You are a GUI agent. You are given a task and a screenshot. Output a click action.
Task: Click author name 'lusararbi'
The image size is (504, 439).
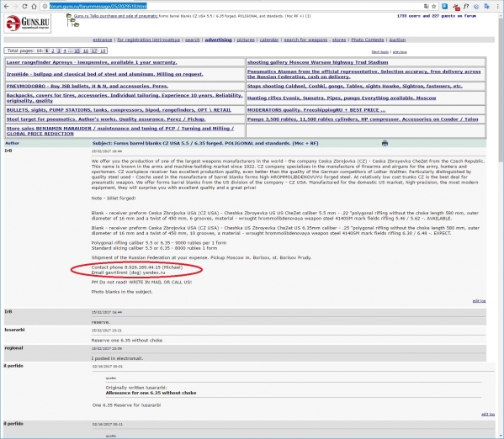[14, 330]
